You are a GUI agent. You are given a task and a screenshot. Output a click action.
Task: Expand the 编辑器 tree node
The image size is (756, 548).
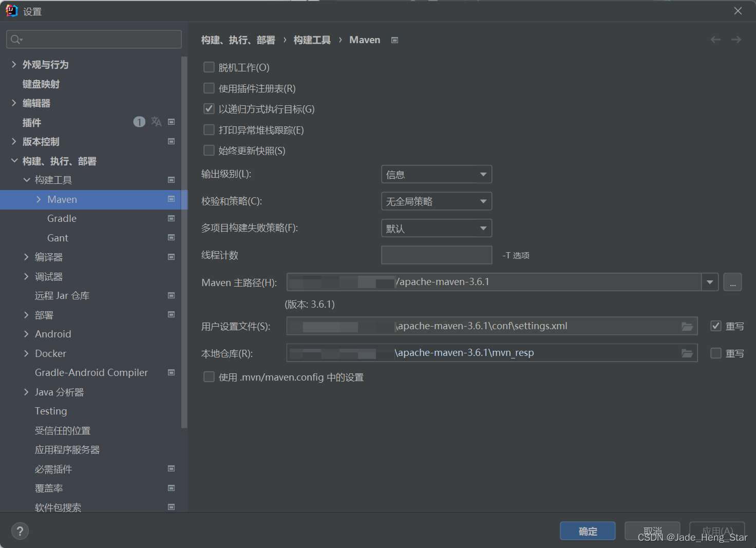(14, 103)
